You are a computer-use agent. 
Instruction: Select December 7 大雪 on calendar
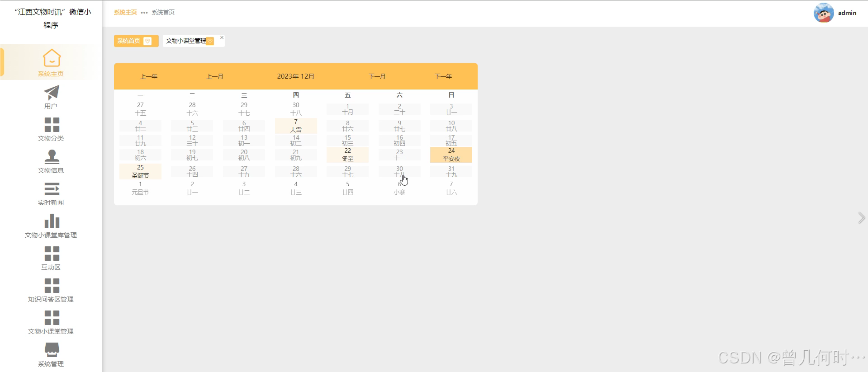pyautogui.click(x=296, y=126)
